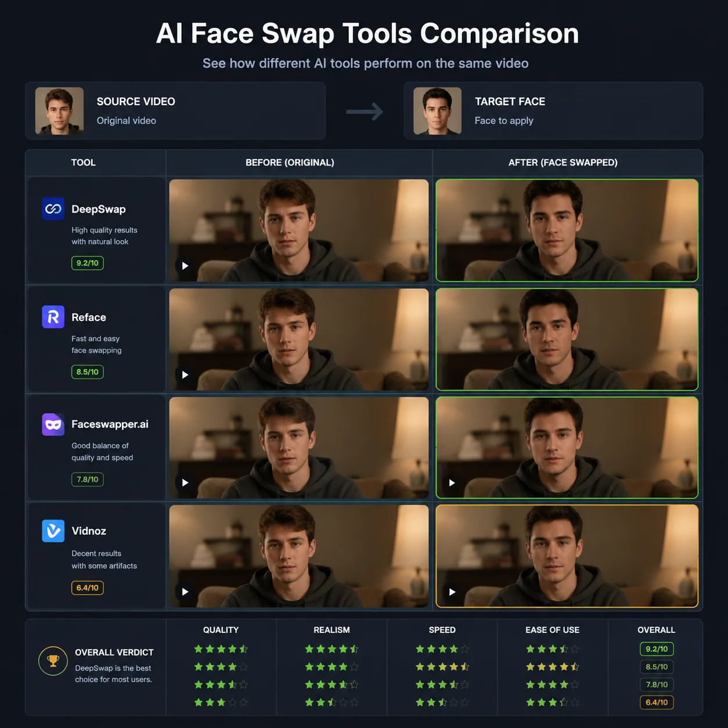Click the OVERALL VERDICT heading
The image size is (728, 728).
(x=114, y=653)
